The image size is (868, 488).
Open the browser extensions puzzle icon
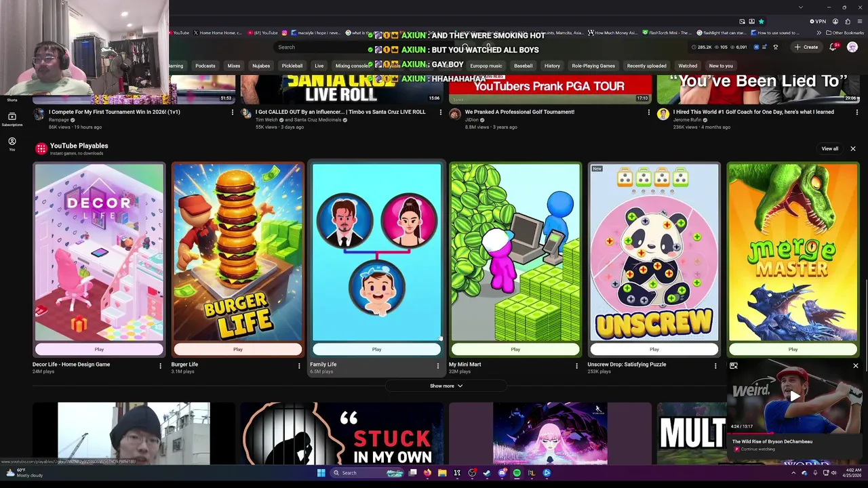[848, 22]
